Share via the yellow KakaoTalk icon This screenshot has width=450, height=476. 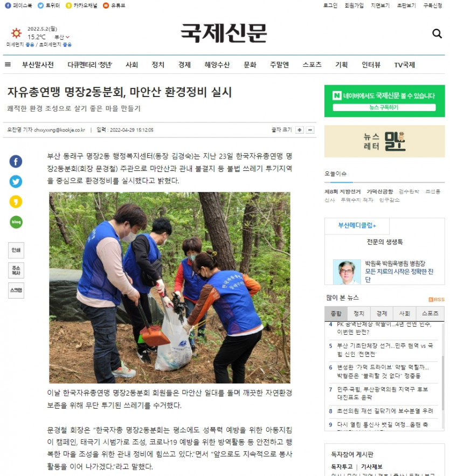pyautogui.click(x=16, y=202)
